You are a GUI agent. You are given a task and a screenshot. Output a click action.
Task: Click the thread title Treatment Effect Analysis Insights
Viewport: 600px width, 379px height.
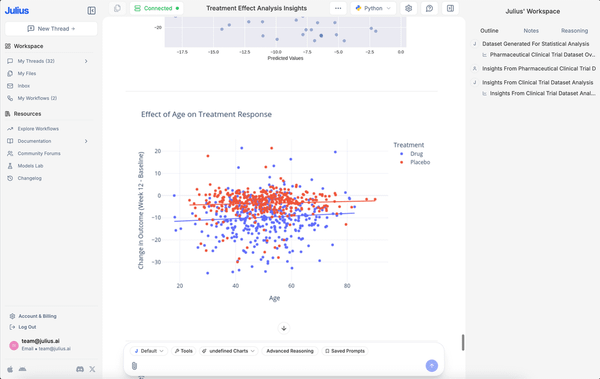click(256, 8)
